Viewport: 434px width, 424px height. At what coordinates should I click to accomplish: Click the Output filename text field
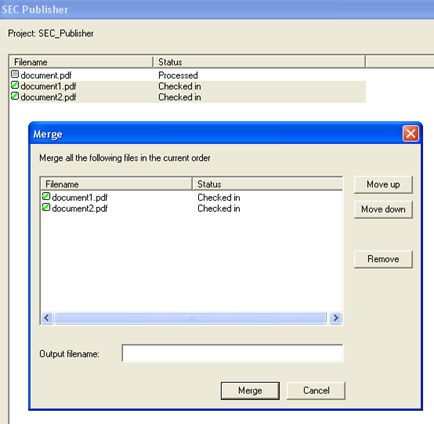(x=232, y=353)
